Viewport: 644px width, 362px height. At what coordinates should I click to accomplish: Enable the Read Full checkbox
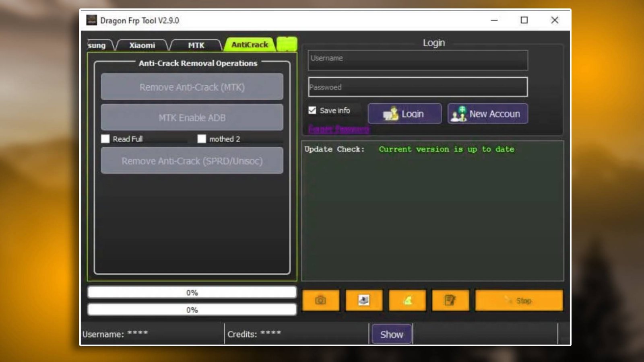[x=106, y=139]
